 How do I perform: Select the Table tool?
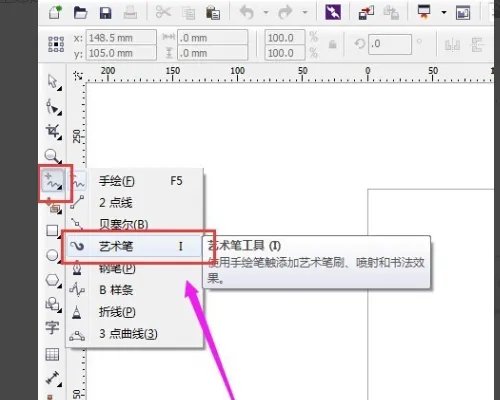click(x=52, y=354)
